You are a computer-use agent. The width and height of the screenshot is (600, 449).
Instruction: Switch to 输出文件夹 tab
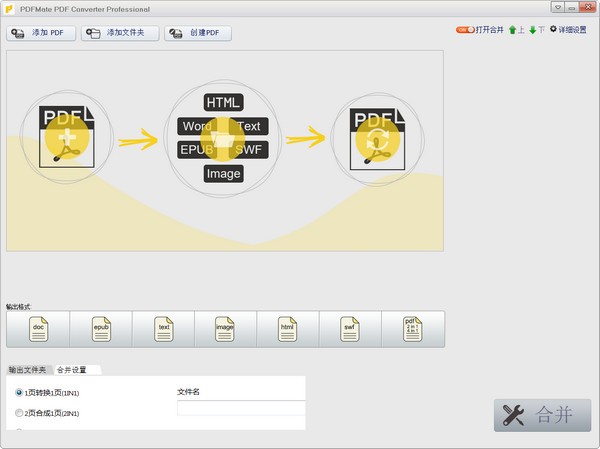[28, 370]
